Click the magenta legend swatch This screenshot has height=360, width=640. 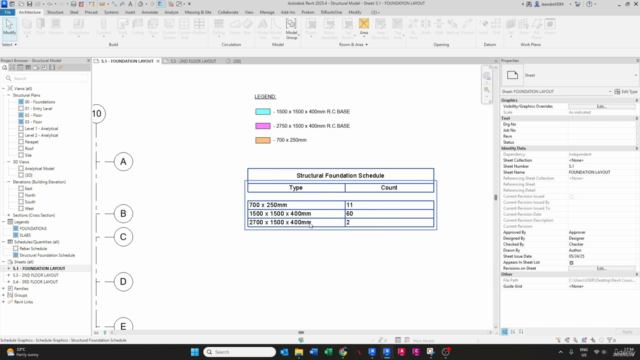pos(263,126)
